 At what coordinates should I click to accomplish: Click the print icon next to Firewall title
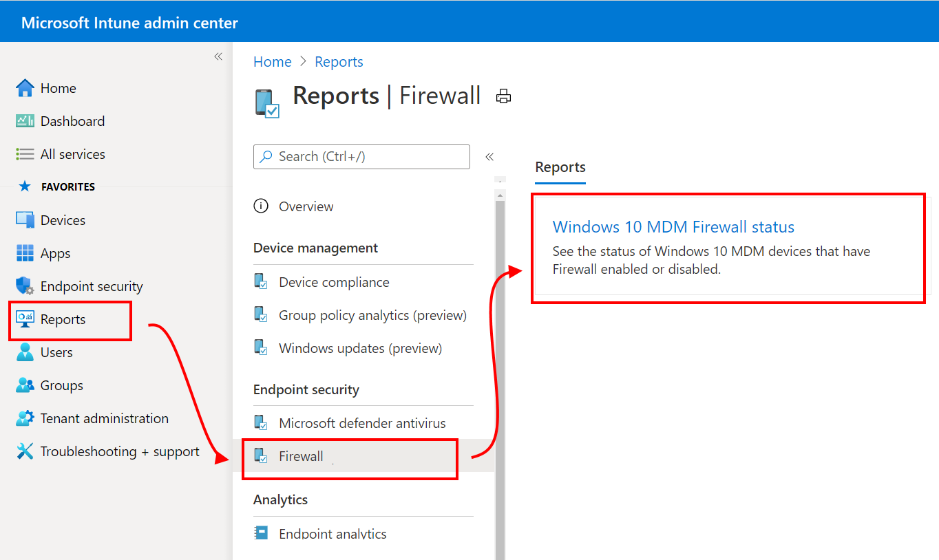(x=503, y=96)
